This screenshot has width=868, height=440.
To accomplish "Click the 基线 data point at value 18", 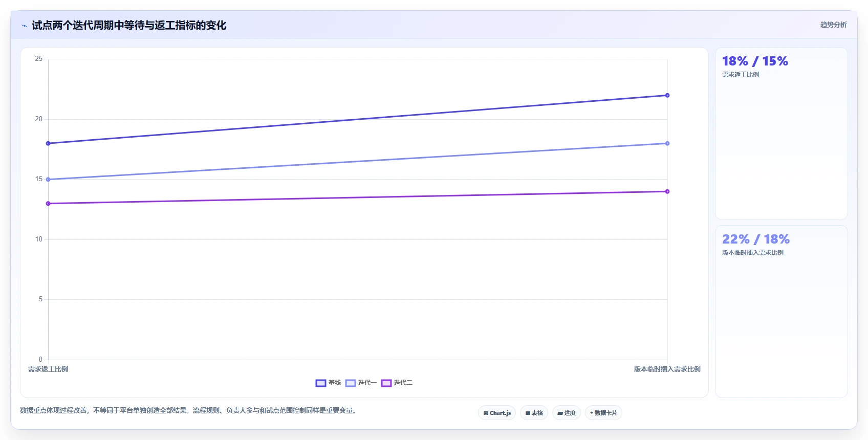I will (48, 143).
